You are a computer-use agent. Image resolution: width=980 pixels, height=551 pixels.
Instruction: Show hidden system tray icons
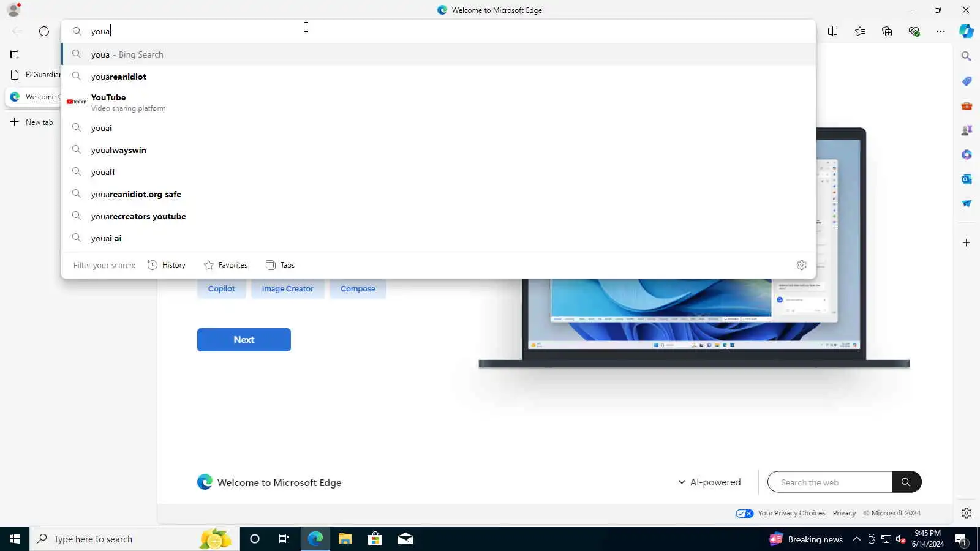coord(857,539)
